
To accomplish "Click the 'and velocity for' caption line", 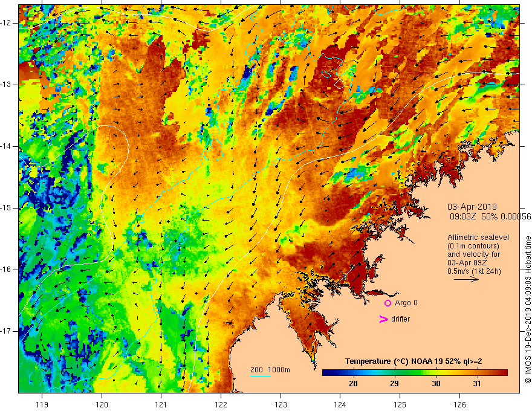I will coord(473,254).
